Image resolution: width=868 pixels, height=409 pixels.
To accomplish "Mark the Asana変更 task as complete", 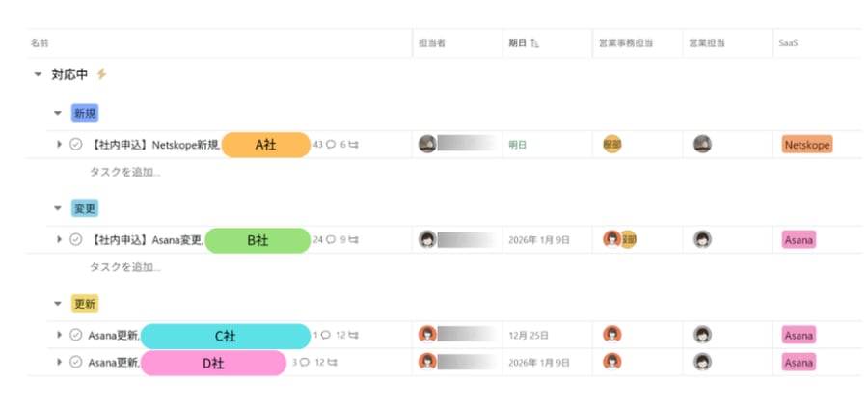I will point(76,240).
